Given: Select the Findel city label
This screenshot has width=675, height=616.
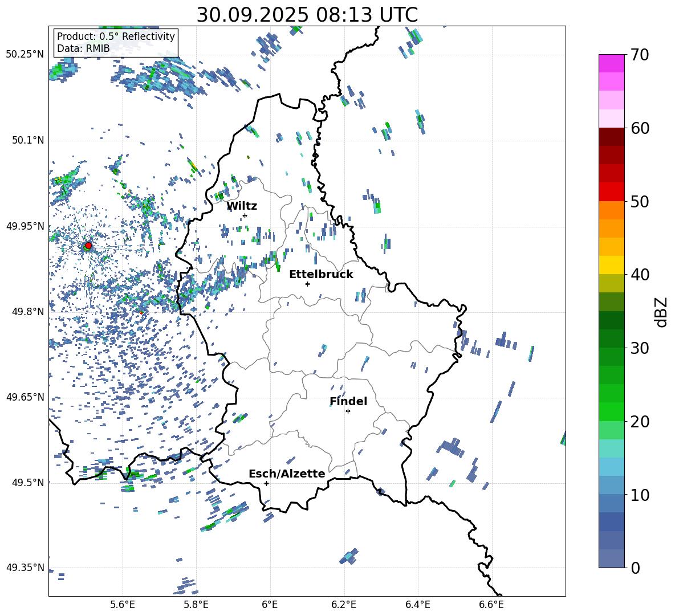Looking at the screenshot, I should click(348, 401).
